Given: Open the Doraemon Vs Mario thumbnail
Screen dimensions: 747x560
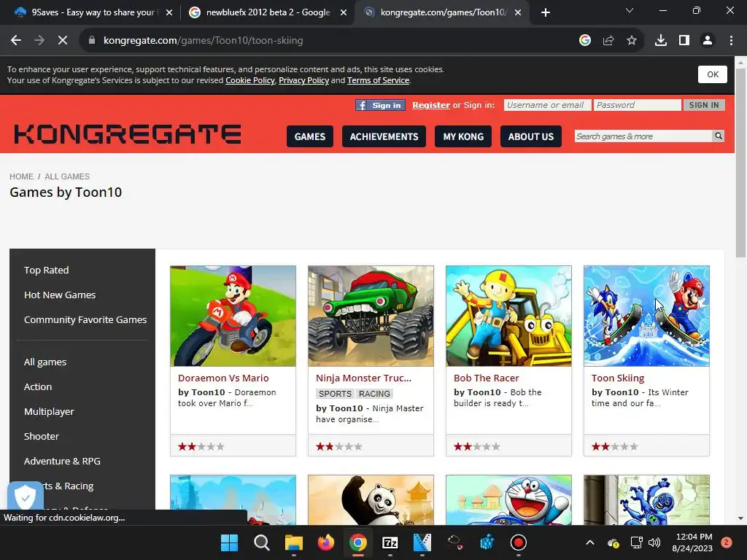Looking at the screenshot, I should tap(233, 316).
